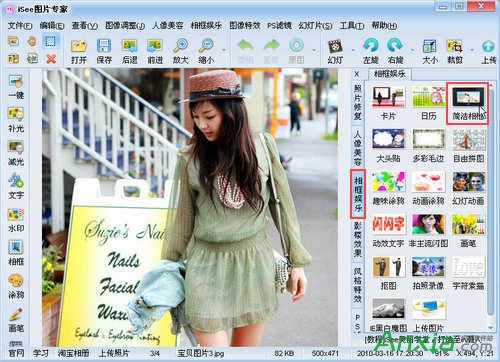Screen dimensions: 500x362
Task: Expand dropdown arrow beside 缩小
Action: [x=224, y=50]
